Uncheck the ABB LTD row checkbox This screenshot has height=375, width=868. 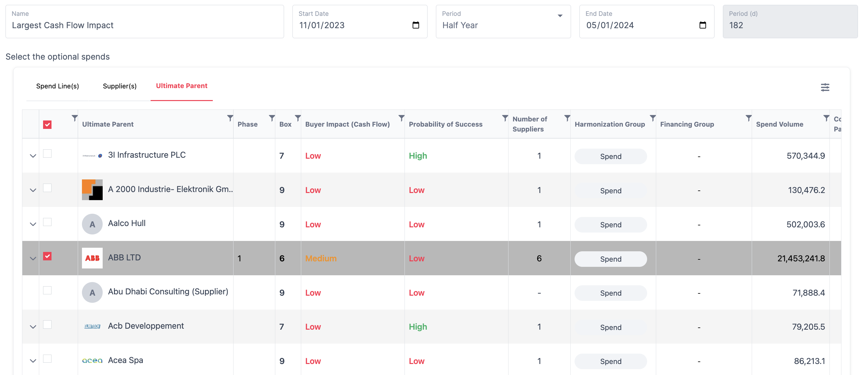click(48, 256)
